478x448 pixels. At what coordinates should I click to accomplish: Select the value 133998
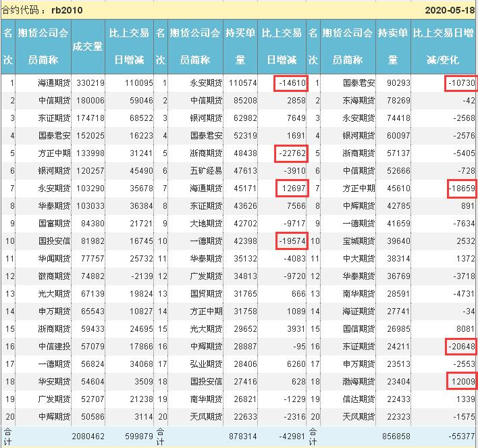click(90, 153)
